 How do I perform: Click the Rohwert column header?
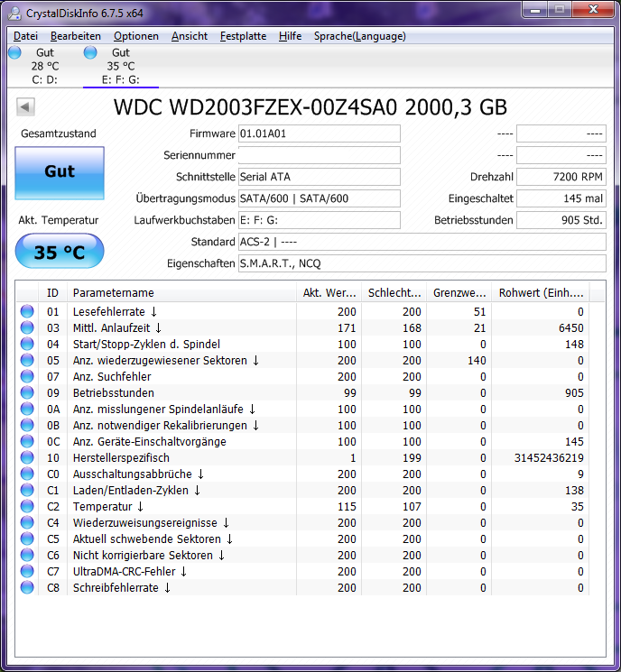click(541, 293)
